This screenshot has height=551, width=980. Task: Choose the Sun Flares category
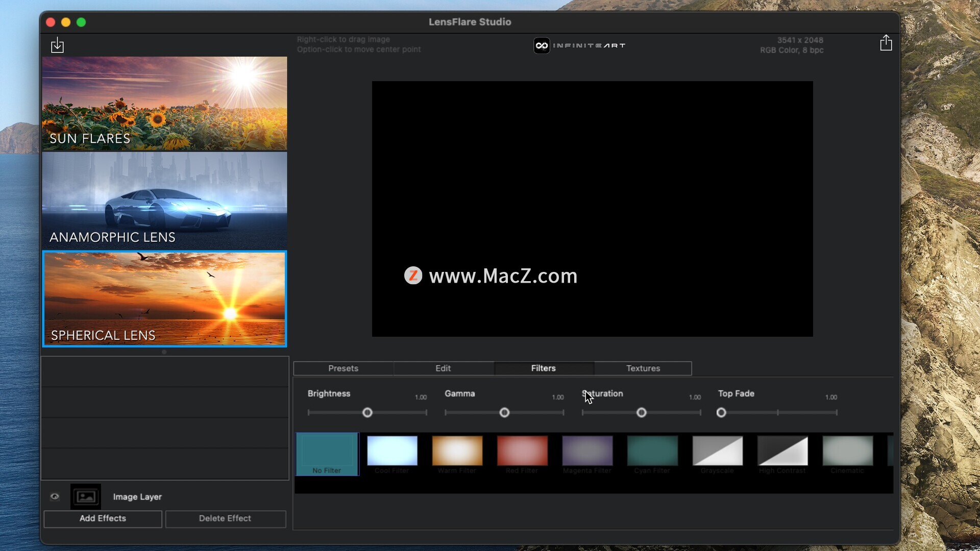(164, 104)
